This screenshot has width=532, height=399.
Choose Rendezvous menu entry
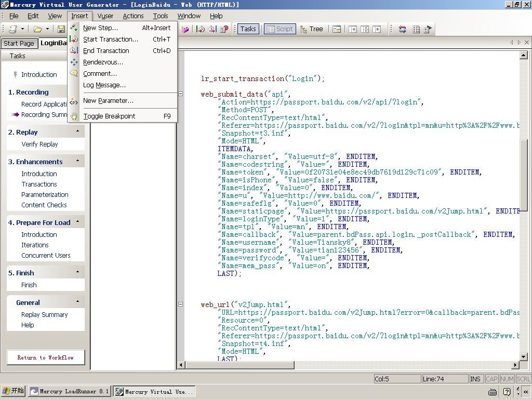[123, 62]
